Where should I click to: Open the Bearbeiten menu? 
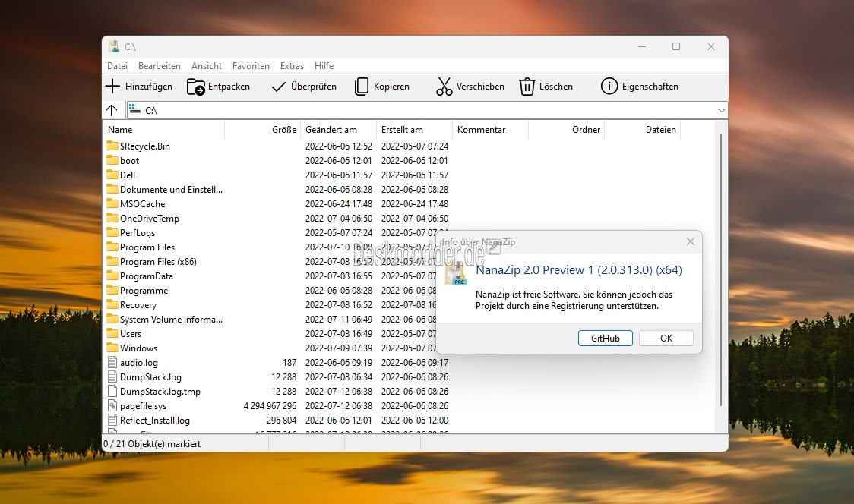[x=159, y=66]
